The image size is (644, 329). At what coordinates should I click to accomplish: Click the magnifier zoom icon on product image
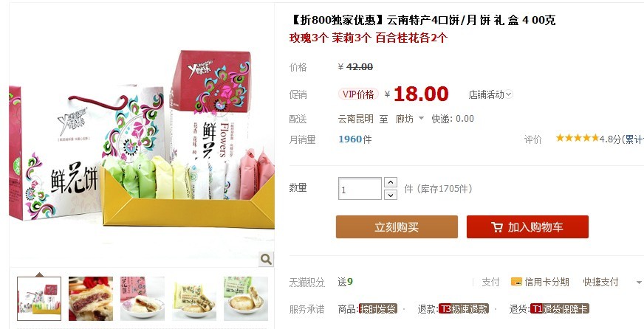tap(266, 259)
